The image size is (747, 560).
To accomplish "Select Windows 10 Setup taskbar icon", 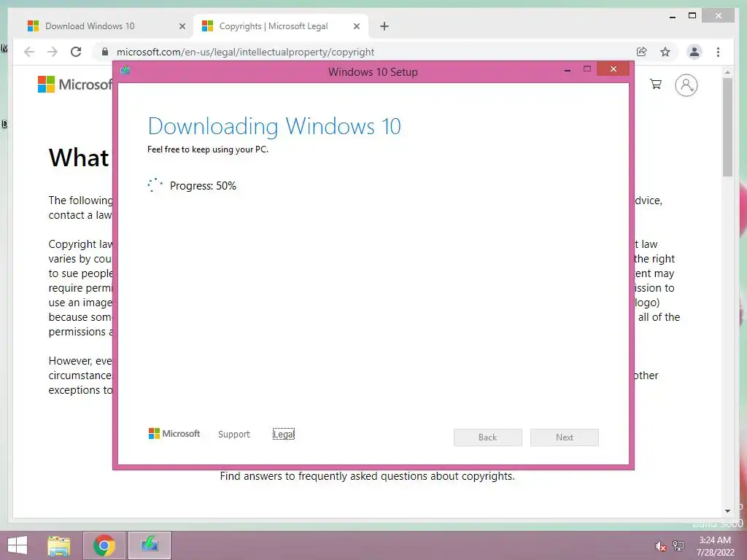I will (x=150, y=545).
